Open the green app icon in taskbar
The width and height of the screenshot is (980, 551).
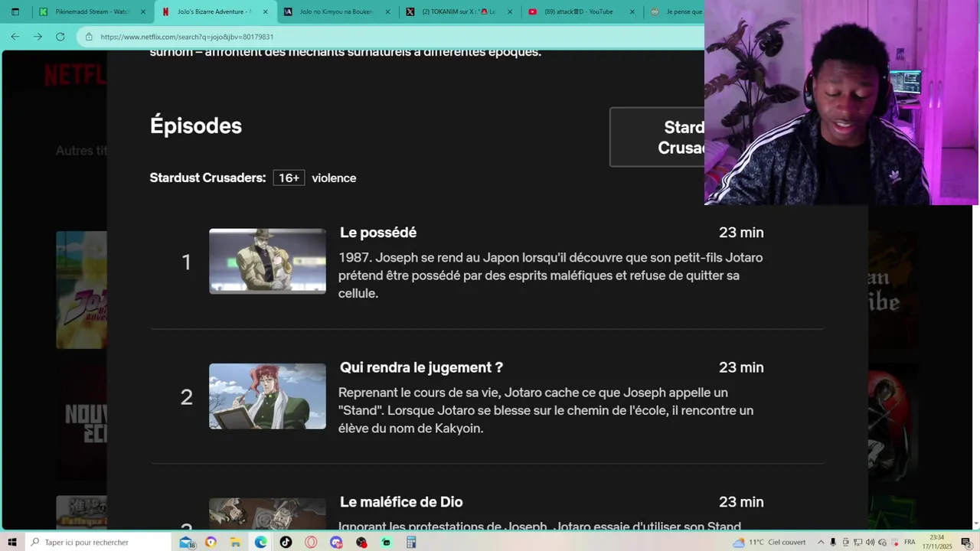[386, 542]
